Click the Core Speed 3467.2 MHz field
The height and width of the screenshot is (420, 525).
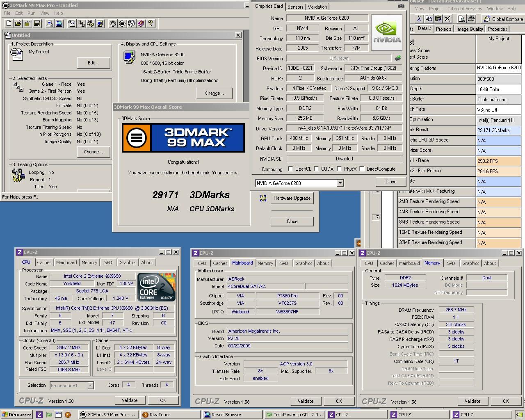tap(69, 347)
